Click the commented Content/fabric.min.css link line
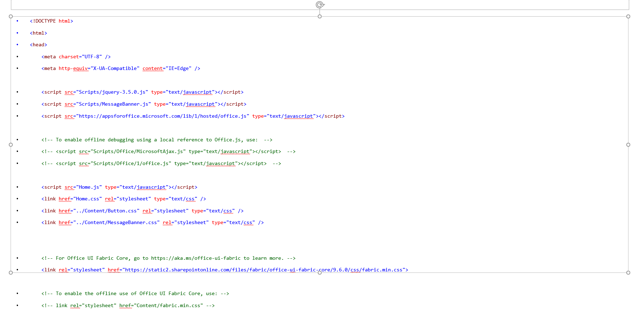 (128, 306)
